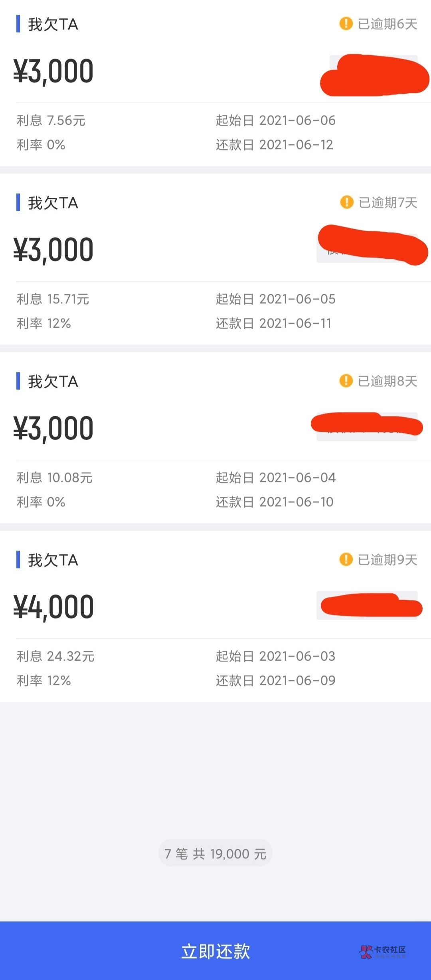Screen dimensions: 431x980
Task: Click the overdue 7 days warning icon
Action: (x=346, y=202)
